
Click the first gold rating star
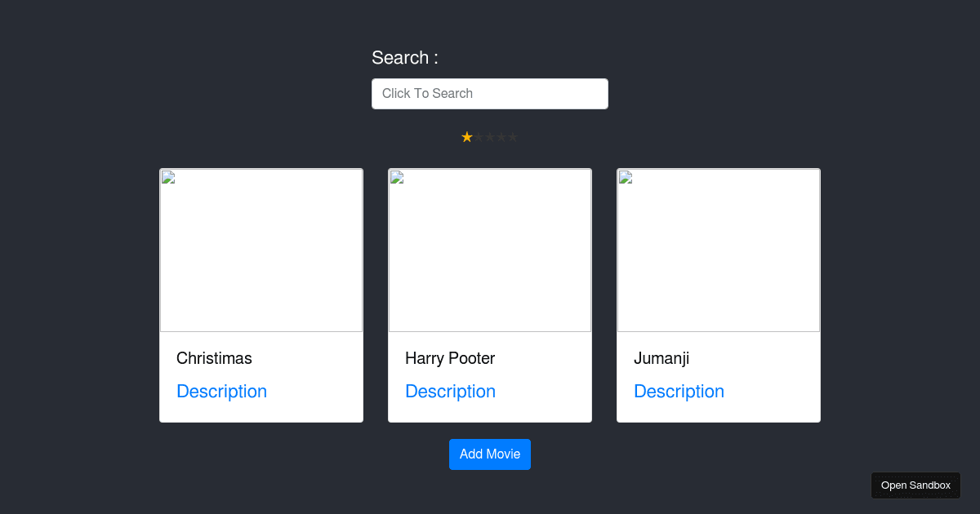pyautogui.click(x=467, y=137)
